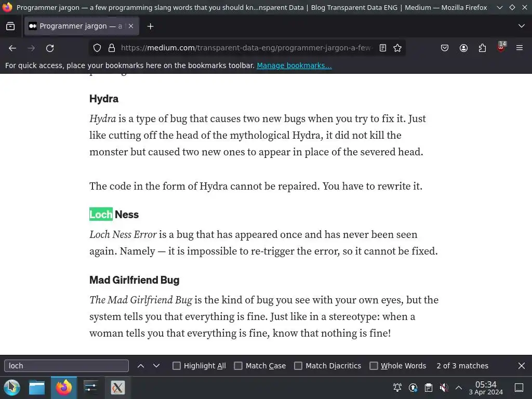Open the application launcher menu in taskbar
Viewport: 532px width, 399px height.
pyautogui.click(x=12, y=388)
